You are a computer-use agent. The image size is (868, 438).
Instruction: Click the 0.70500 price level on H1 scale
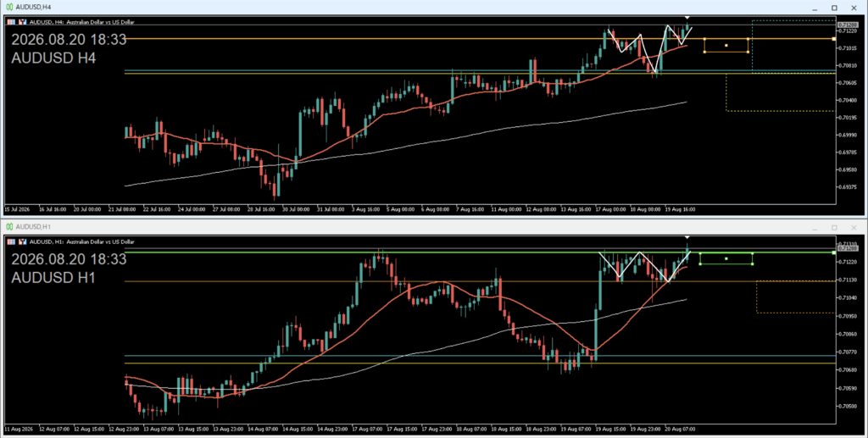(848, 406)
